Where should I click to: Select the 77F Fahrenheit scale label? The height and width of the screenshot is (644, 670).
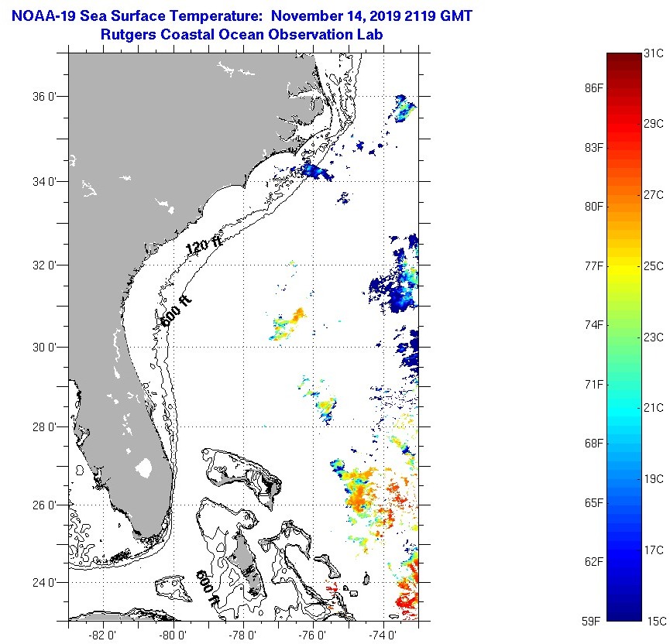(x=594, y=265)
